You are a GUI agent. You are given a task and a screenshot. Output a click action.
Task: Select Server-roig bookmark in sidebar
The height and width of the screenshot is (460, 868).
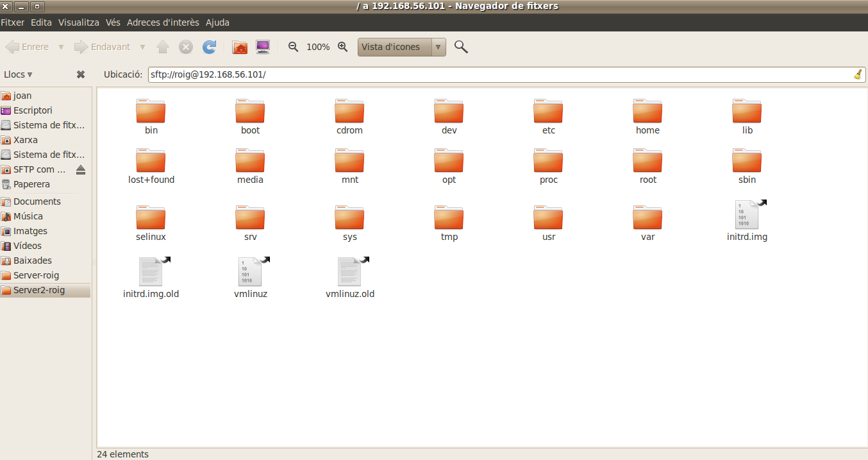pyautogui.click(x=36, y=275)
